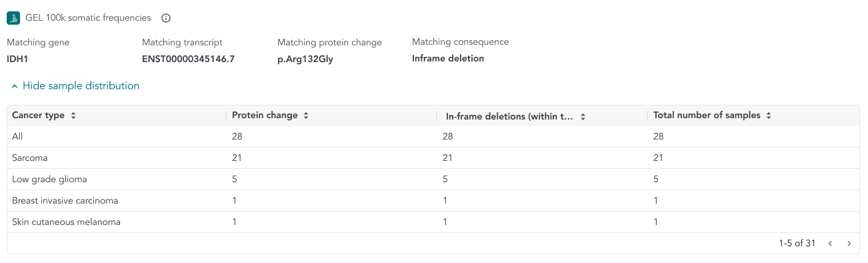Select the Skin cutaneous melanoma row
The width and height of the screenshot is (868, 263).
(x=433, y=222)
